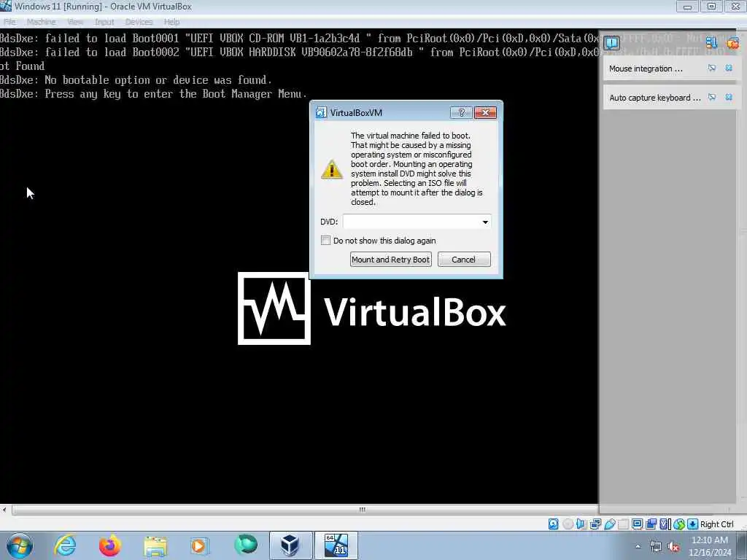The width and height of the screenshot is (747, 560).
Task: Click the display status indicator icon
Action: (x=637, y=524)
